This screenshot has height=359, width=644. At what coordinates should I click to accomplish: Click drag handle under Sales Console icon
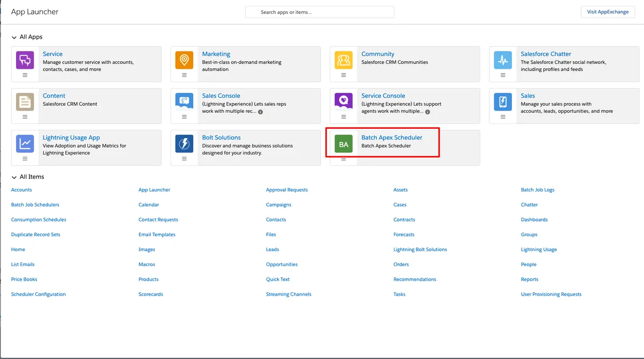[184, 117]
